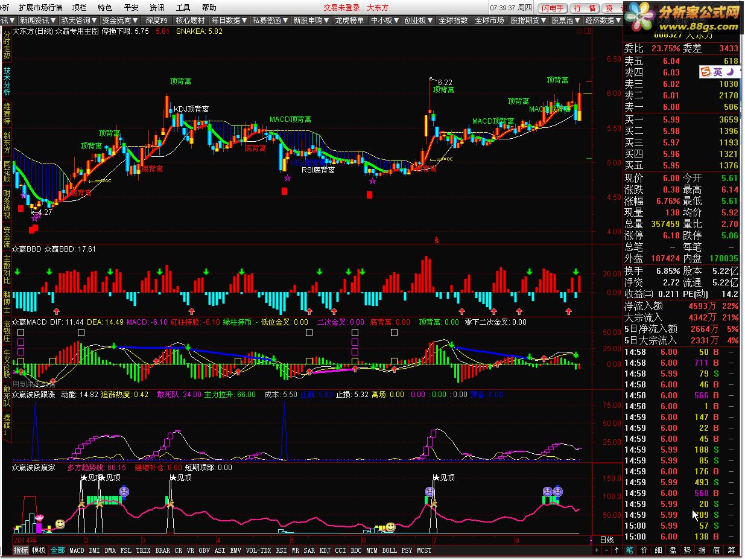The height and width of the screenshot is (560, 745).
Task: Click the Sogou S input method icon
Action: [706, 72]
